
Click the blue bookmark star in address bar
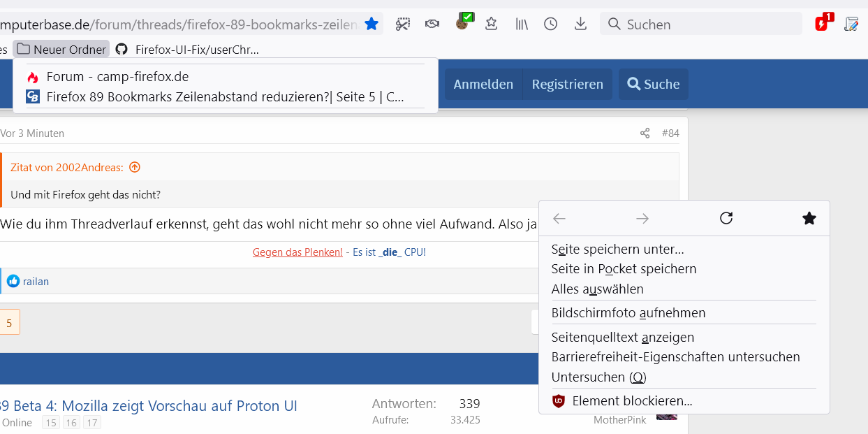[372, 24]
